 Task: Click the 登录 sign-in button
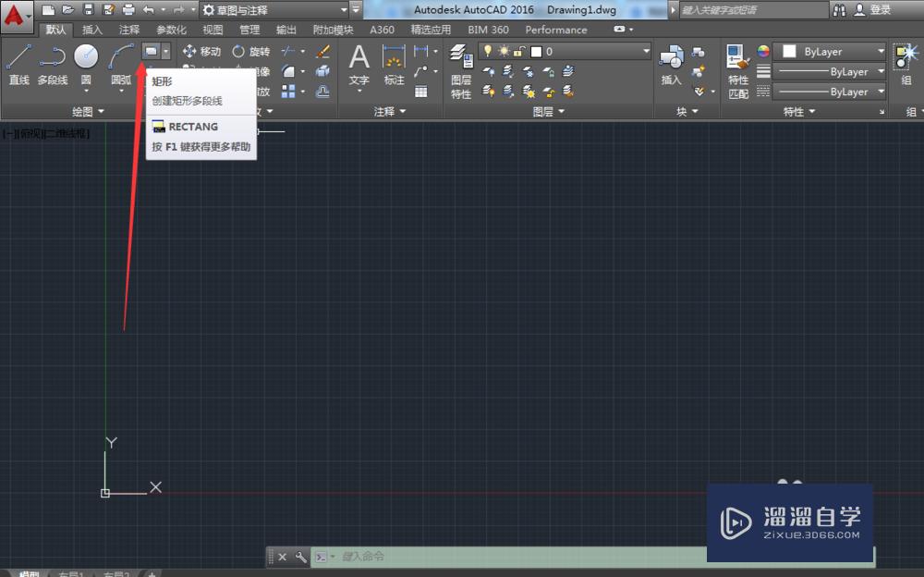(x=873, y=9)
